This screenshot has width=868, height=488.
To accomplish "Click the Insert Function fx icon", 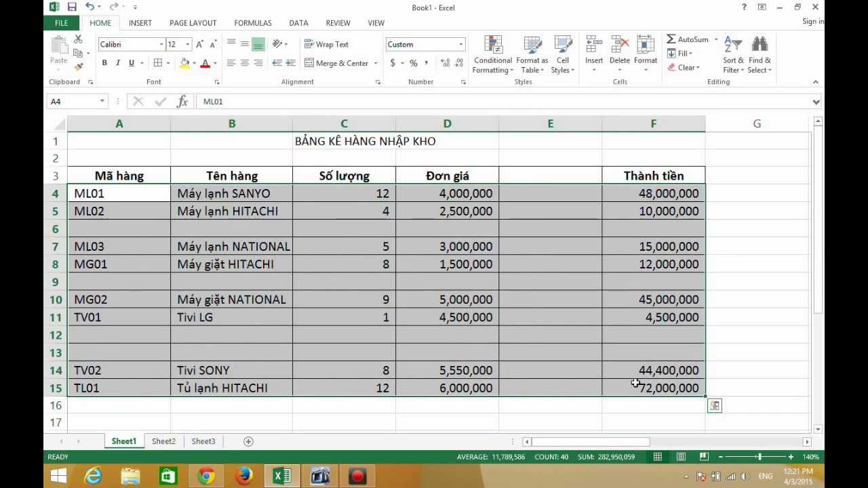I will coord(182,102).
